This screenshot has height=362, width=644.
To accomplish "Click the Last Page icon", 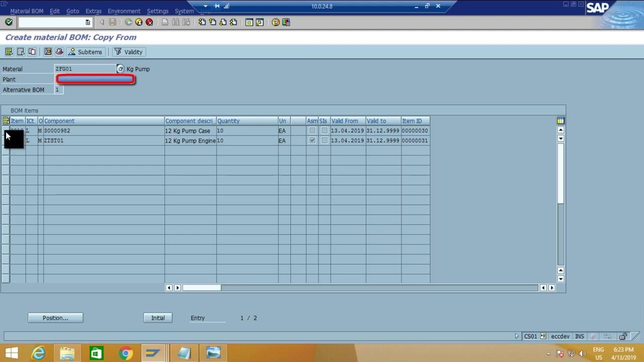I will pyautogui.click(x=233, y=22).
